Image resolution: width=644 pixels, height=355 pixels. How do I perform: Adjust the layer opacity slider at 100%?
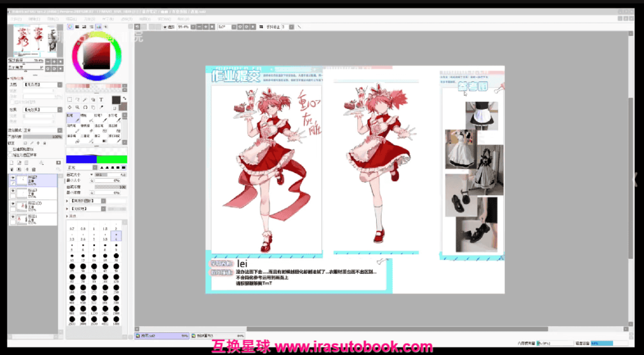pos(43,137)
